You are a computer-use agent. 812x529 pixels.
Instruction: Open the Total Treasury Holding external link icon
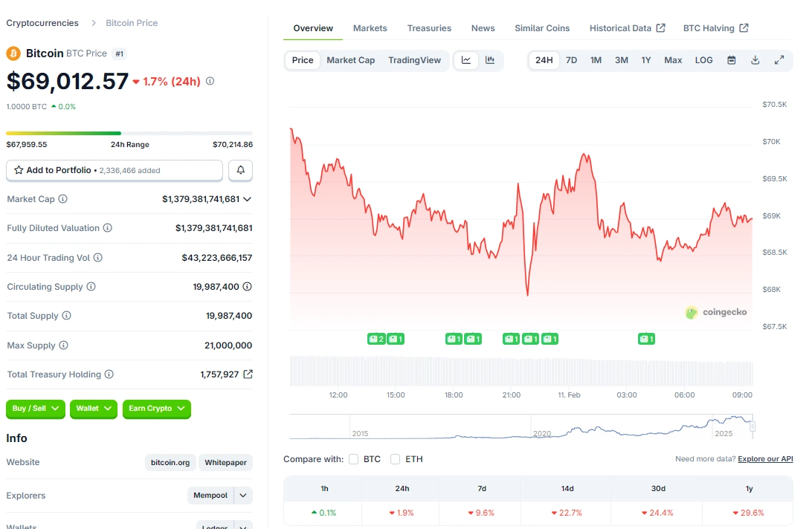(x=248, y=374)
